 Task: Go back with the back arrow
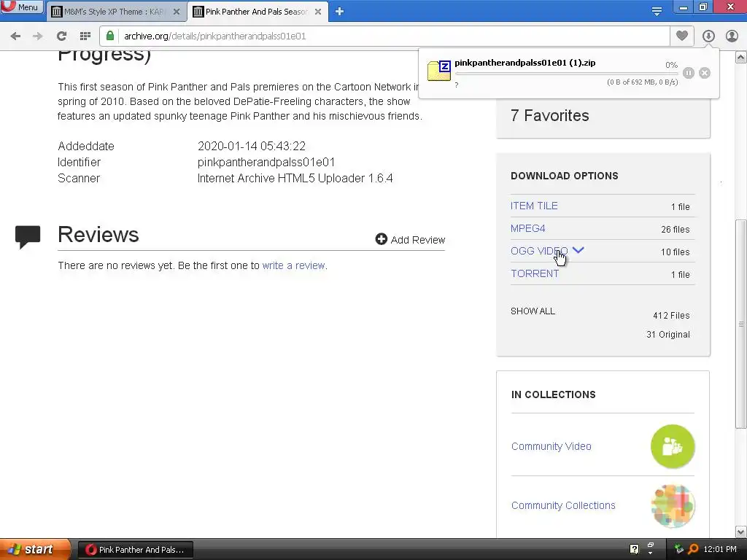coord(15,36)
